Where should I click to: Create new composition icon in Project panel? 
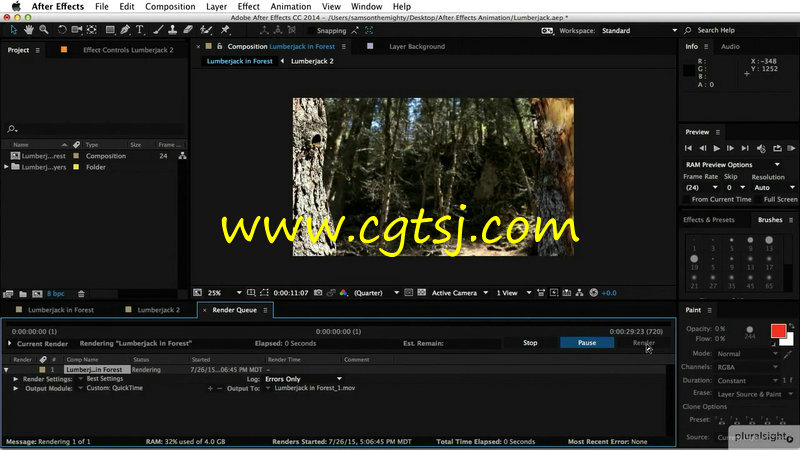[37, 294]
